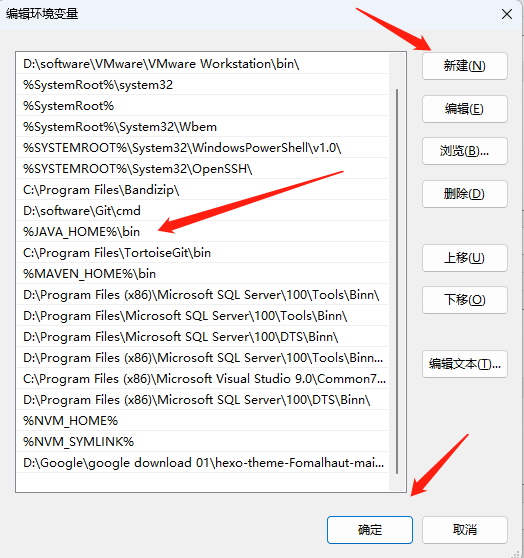Select the %JAVA_HOME%\bin entry

(x=203, y=232)
